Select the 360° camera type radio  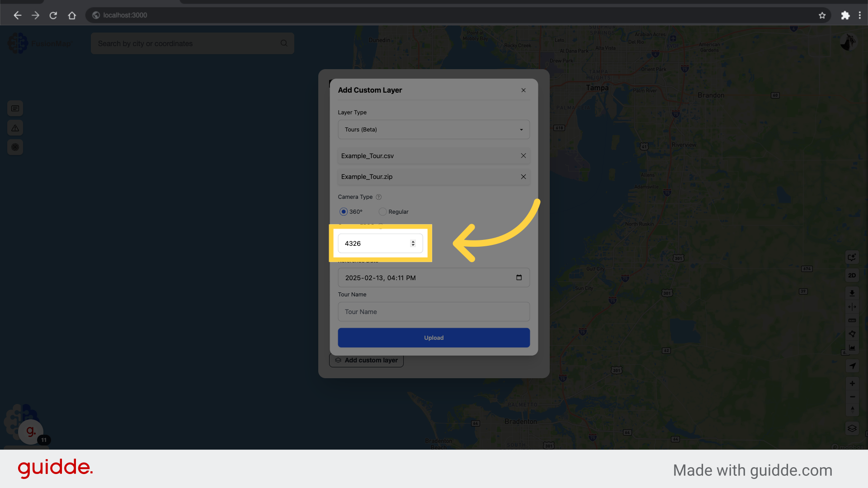point(344,211)
